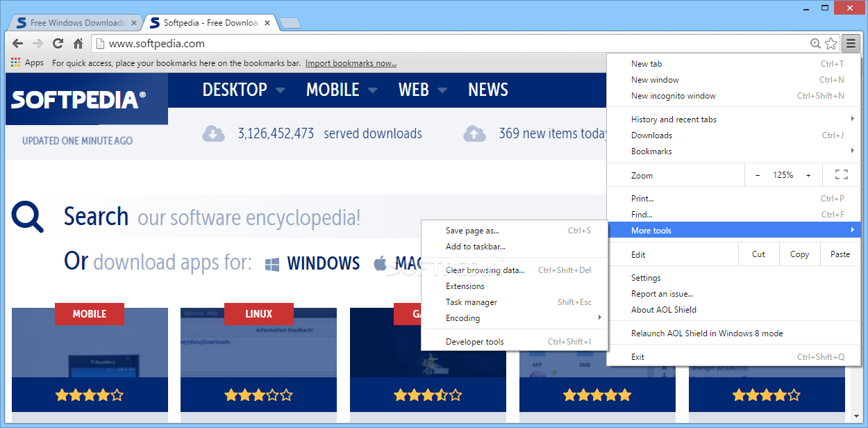Open Clear browsing data...
The width and height of the screenshot is (868, 428).
[x=514, y=270]
